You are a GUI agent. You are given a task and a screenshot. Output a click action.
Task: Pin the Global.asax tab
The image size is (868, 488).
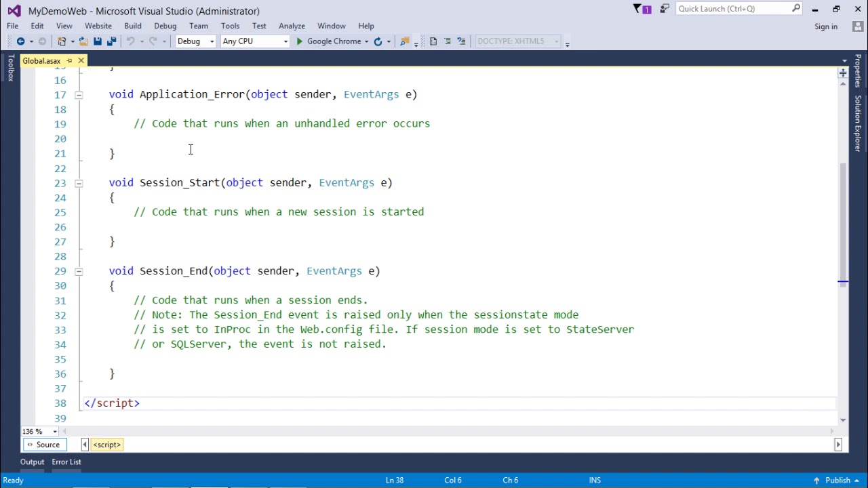68,61
